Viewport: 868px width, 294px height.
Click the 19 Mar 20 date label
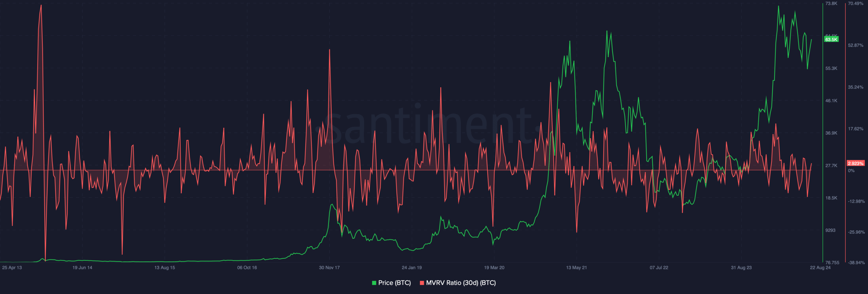(x=494, y=268)
